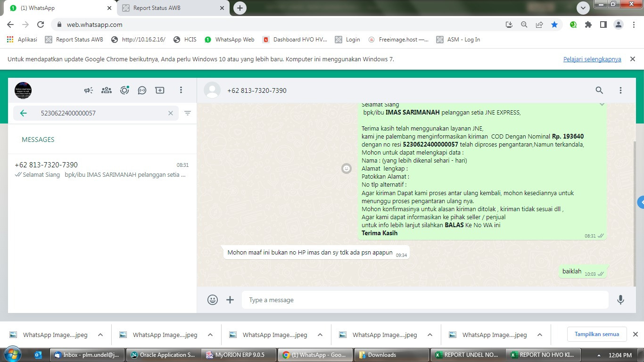Click the Pelajari selengkapnya link
Screen dimensions: 644x362
point(592,59)
